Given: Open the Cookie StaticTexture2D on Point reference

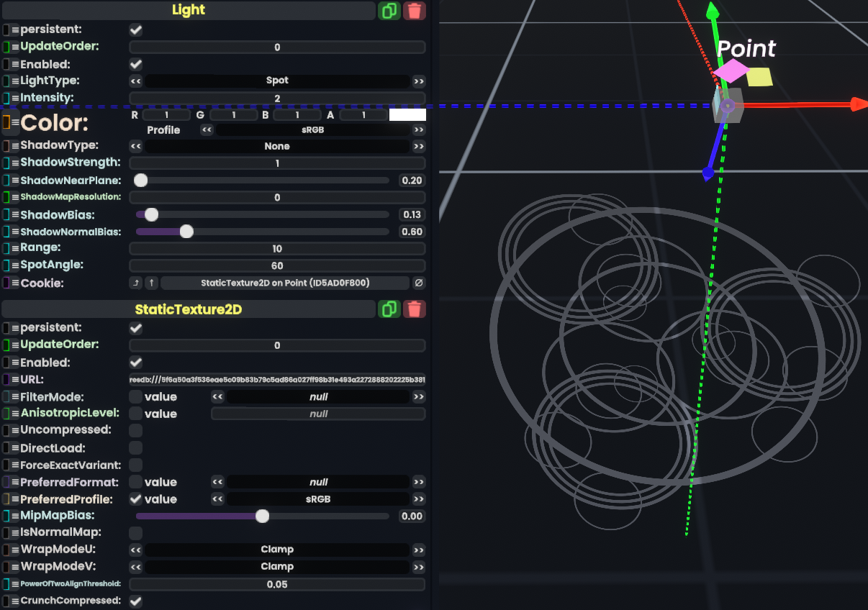Looking at the screenshot, I should pyautogui.click(x=285, y=283).
